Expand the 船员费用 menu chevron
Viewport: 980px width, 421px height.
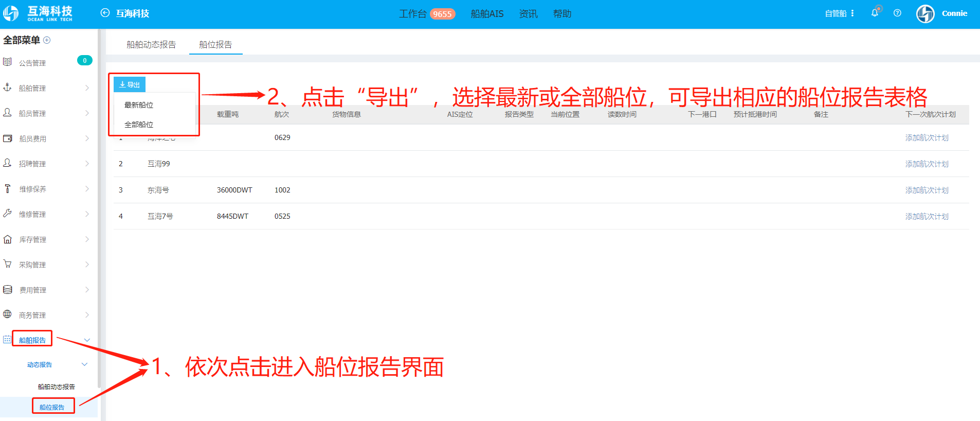[x=87, y=138]
